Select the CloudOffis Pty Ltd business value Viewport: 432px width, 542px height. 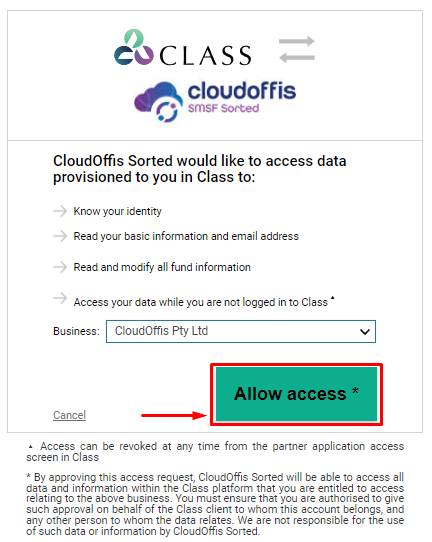click(161, 331)
